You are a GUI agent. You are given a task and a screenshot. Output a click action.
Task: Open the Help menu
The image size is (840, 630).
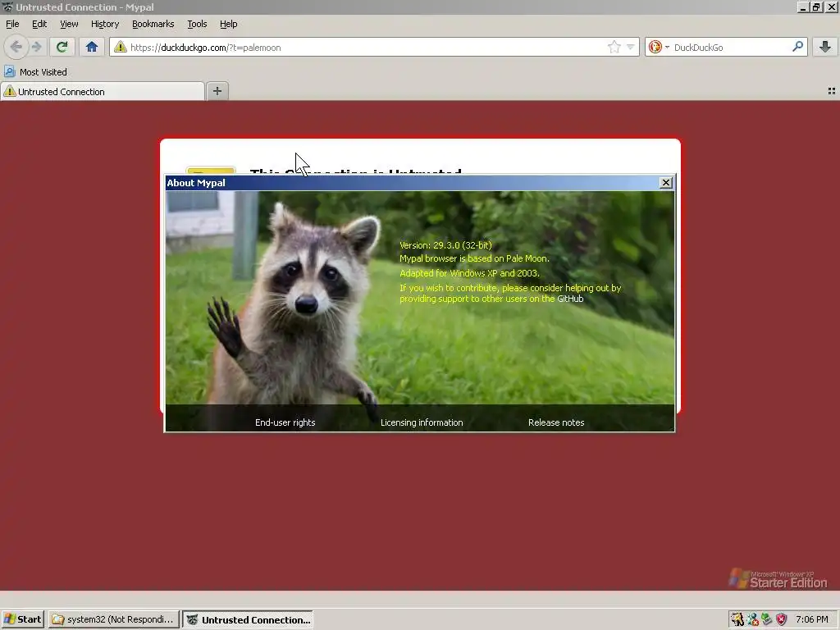pos(228,24)
